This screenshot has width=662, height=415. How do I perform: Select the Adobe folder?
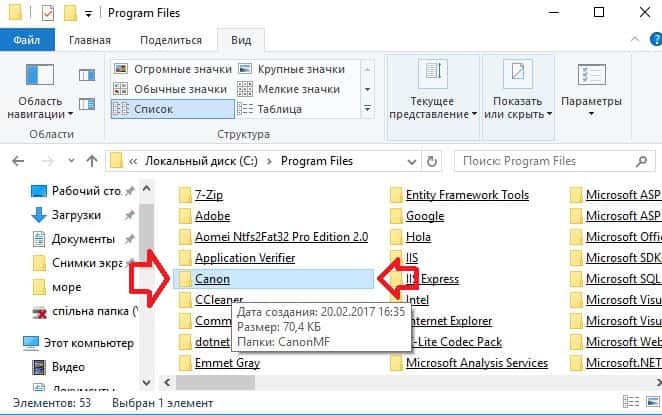[x=205, y=216]
